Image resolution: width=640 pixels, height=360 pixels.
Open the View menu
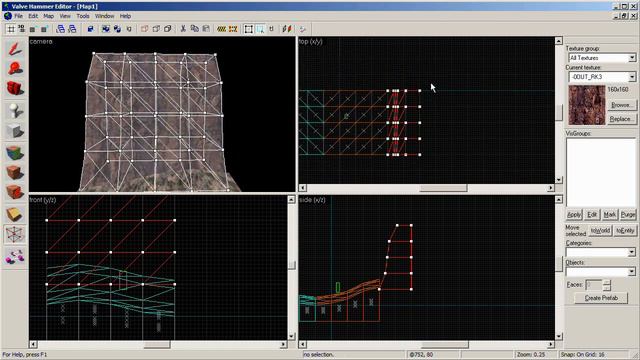click(x=65, y=16)
